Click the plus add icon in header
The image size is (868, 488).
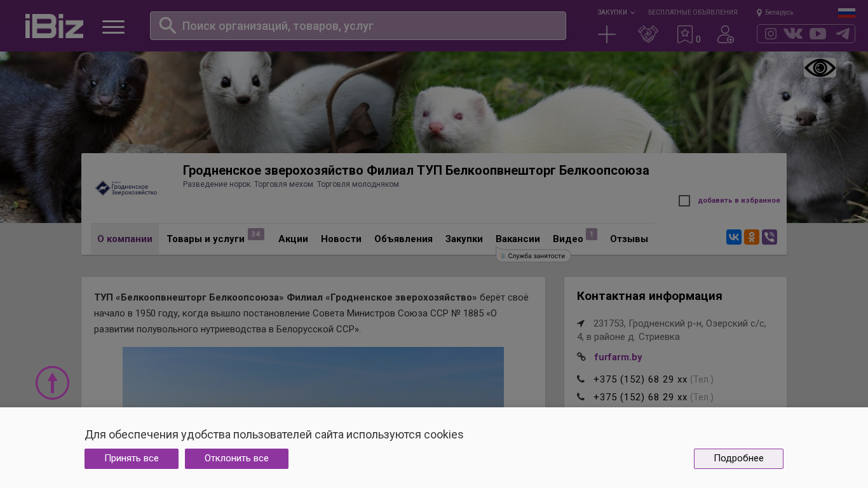pyautogui.click(x=607, y=34)
